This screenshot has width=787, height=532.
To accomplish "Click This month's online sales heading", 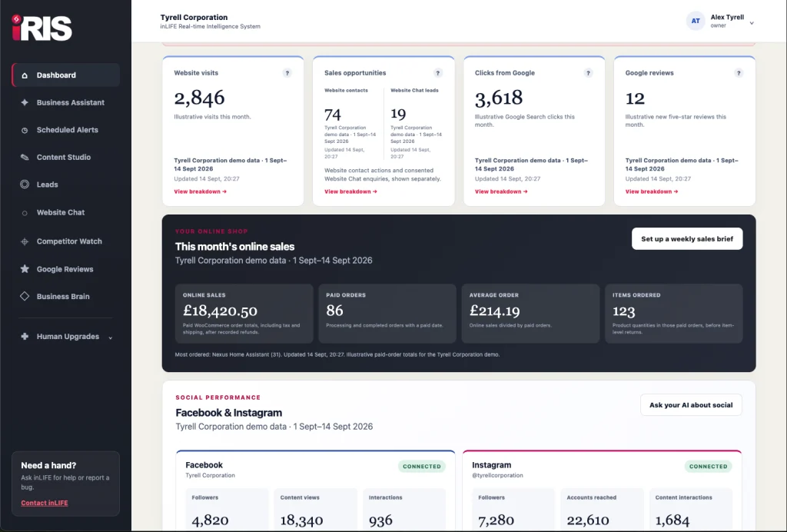I will tap(235, 247).
